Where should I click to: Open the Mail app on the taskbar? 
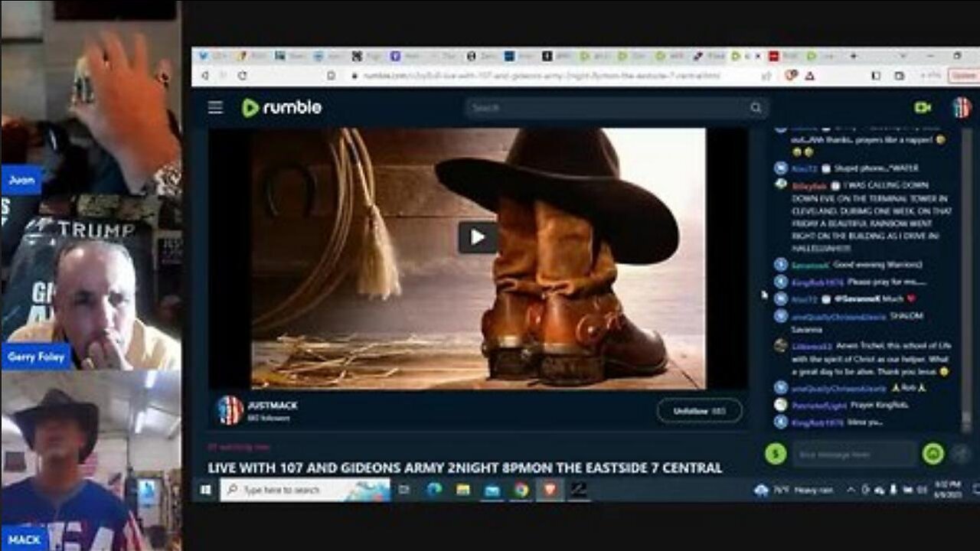tap(492, 490)
